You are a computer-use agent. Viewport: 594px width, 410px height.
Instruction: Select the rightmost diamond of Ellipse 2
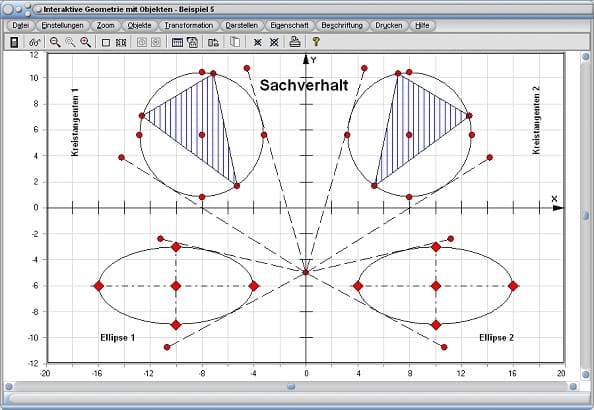tap(513, 286)
